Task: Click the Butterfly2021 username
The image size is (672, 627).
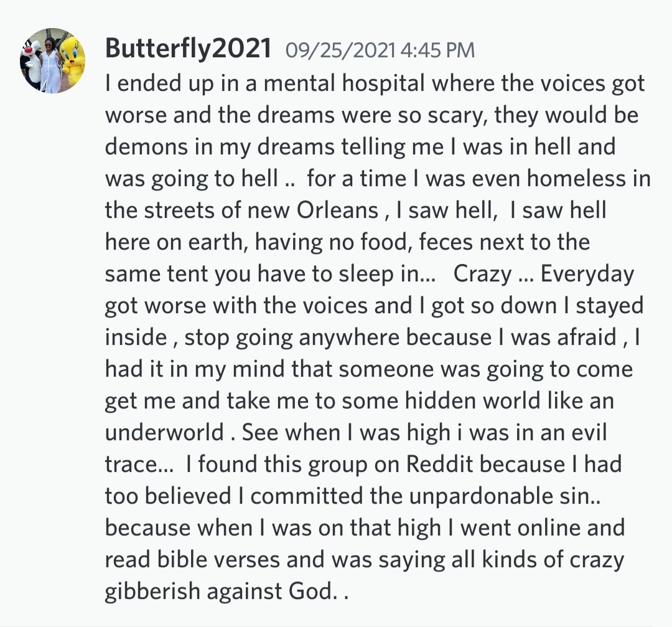Action: coord(188,49)
